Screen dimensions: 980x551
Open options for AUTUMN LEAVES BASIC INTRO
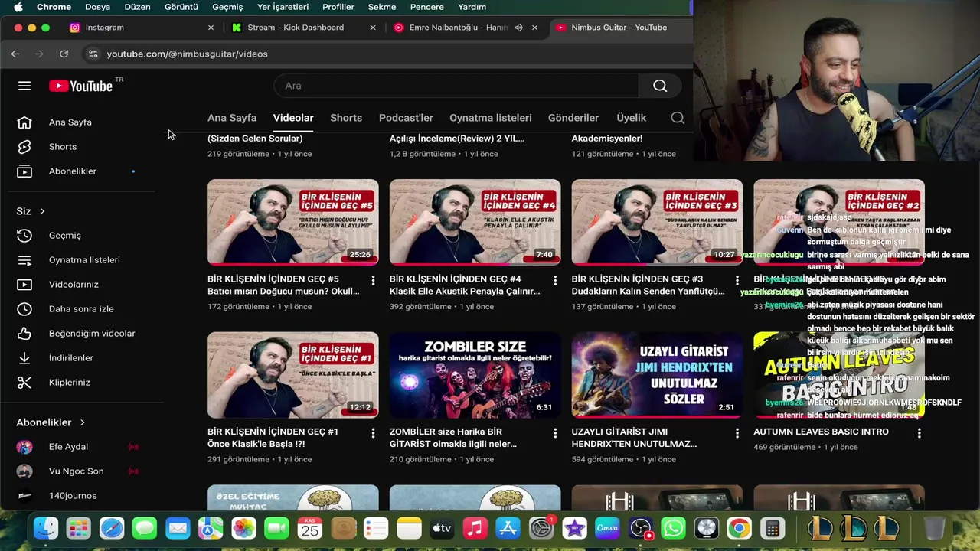(x=920, y=434)
